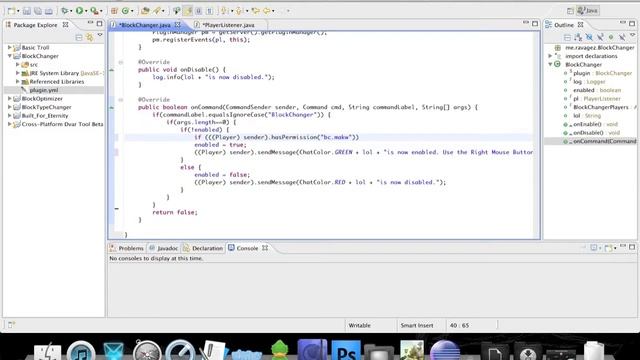
Task: Toggle Hide Static Members in Outline
Action: pos(600,38)
